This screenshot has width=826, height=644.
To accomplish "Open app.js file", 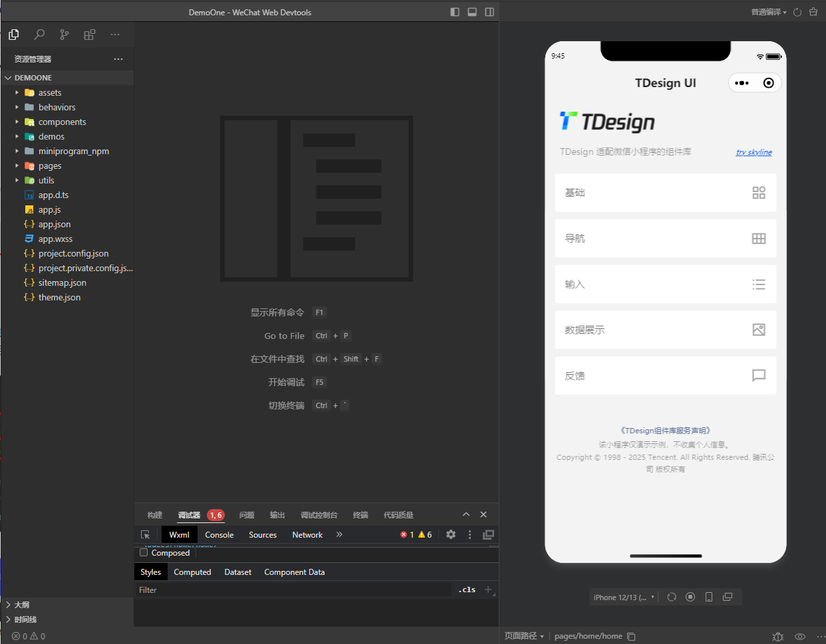I will click(67, 209).
